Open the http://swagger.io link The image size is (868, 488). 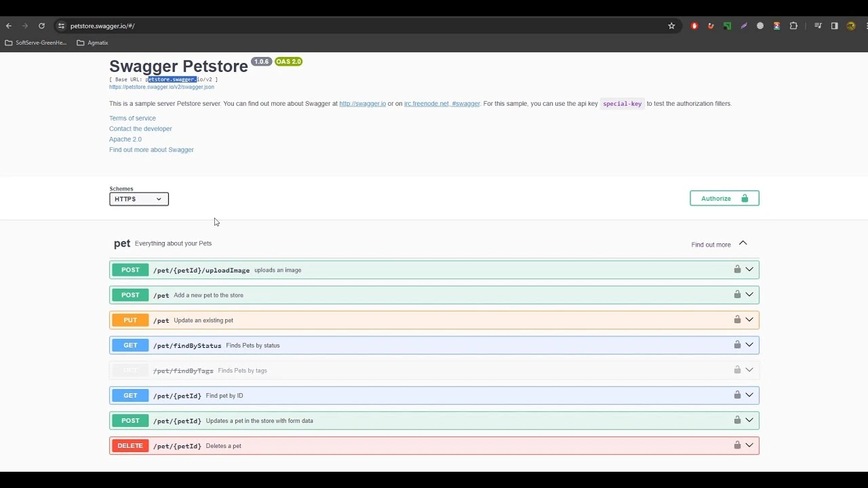(x=363, y=104)
